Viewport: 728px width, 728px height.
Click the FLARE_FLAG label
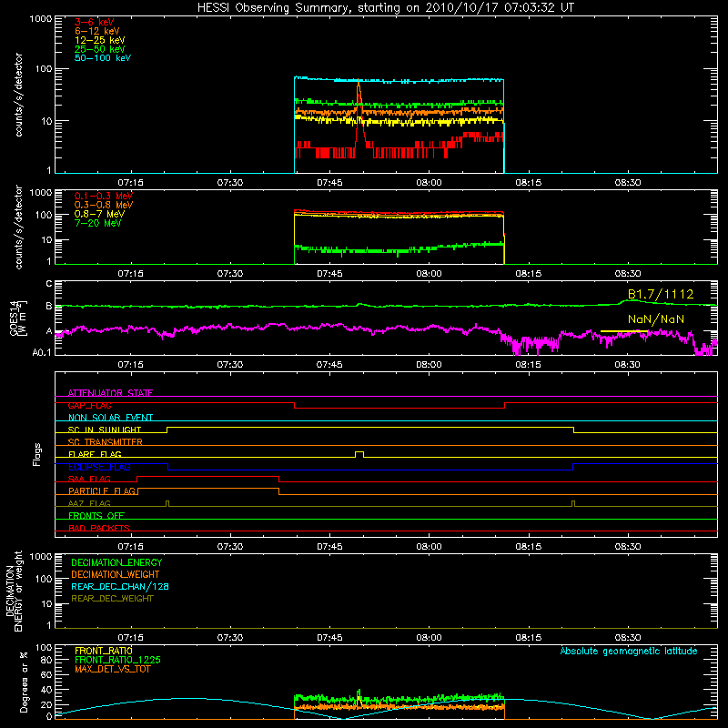tap(95, 454)
